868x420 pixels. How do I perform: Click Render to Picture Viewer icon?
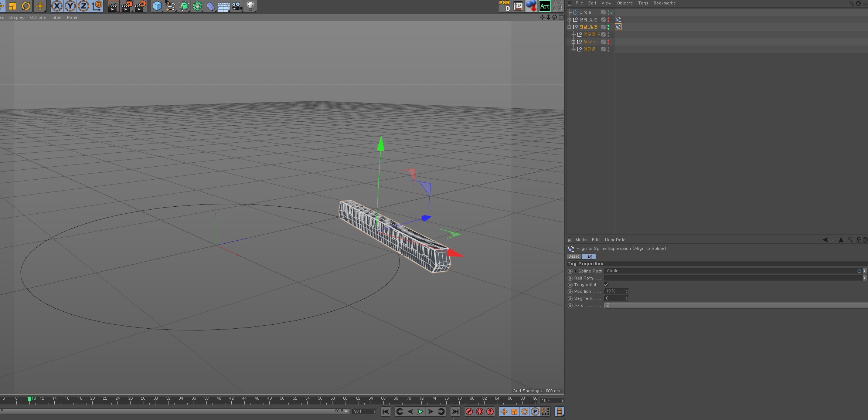(127, 6)
